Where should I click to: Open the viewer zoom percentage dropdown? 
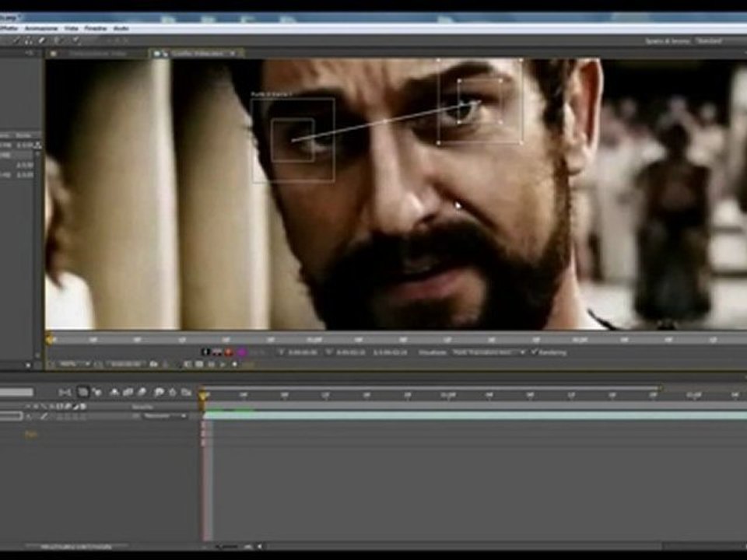[75, 364]
